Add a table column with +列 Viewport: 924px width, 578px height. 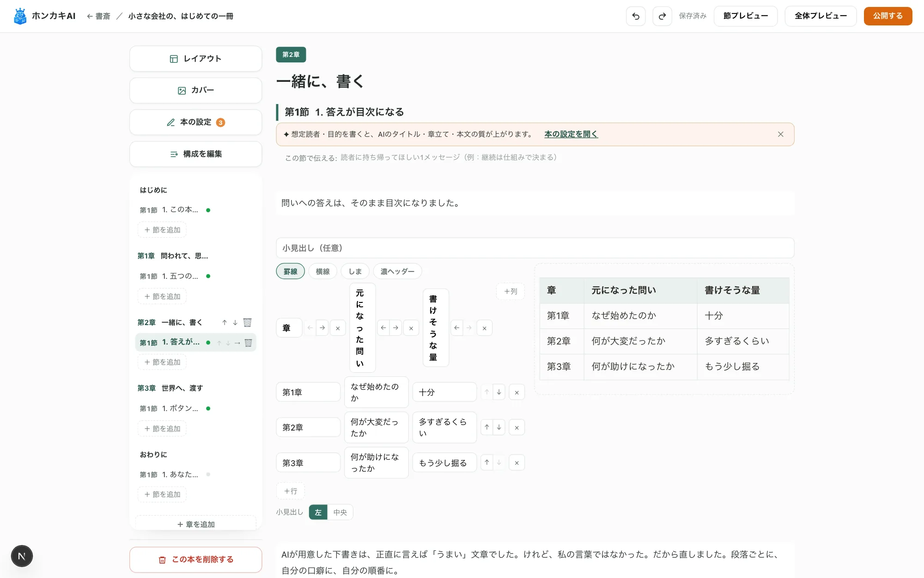click(511, 291)
